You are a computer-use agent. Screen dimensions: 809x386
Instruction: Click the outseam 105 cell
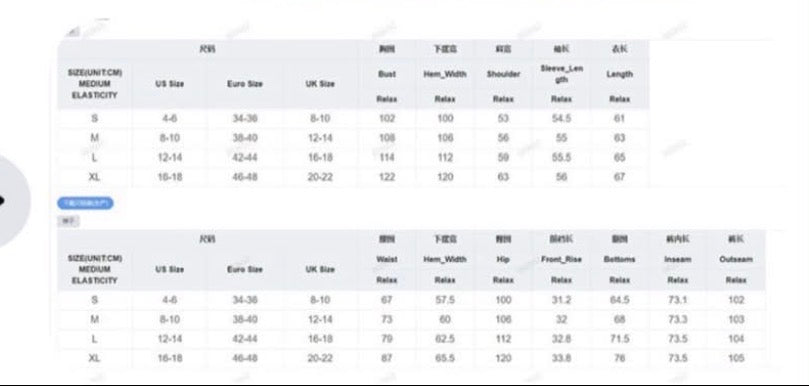736,358
